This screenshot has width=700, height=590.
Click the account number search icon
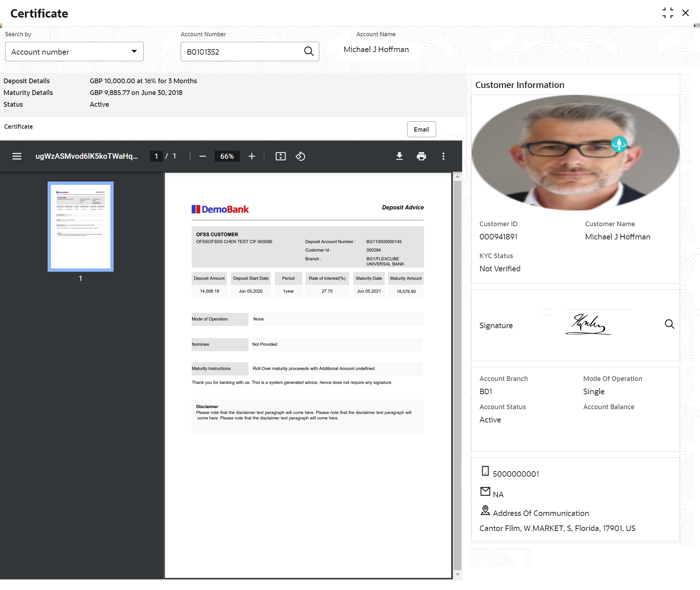[x=309, y=51]
